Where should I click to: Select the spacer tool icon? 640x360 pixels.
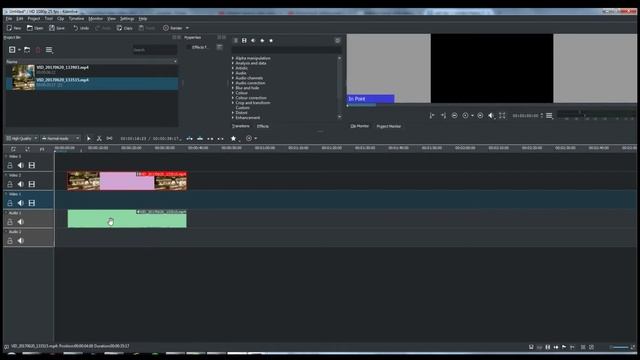[109, 138]
